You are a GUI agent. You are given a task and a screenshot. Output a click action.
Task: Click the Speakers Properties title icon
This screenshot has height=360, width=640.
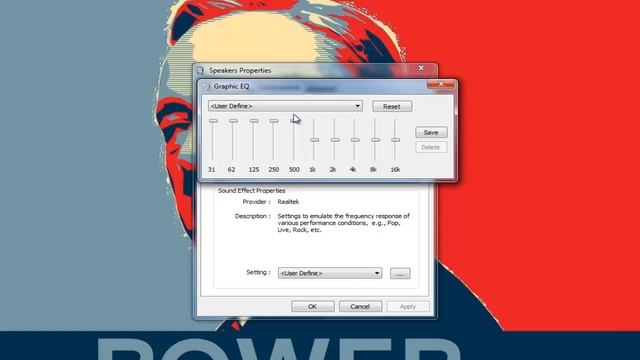(x=200, y=71)
